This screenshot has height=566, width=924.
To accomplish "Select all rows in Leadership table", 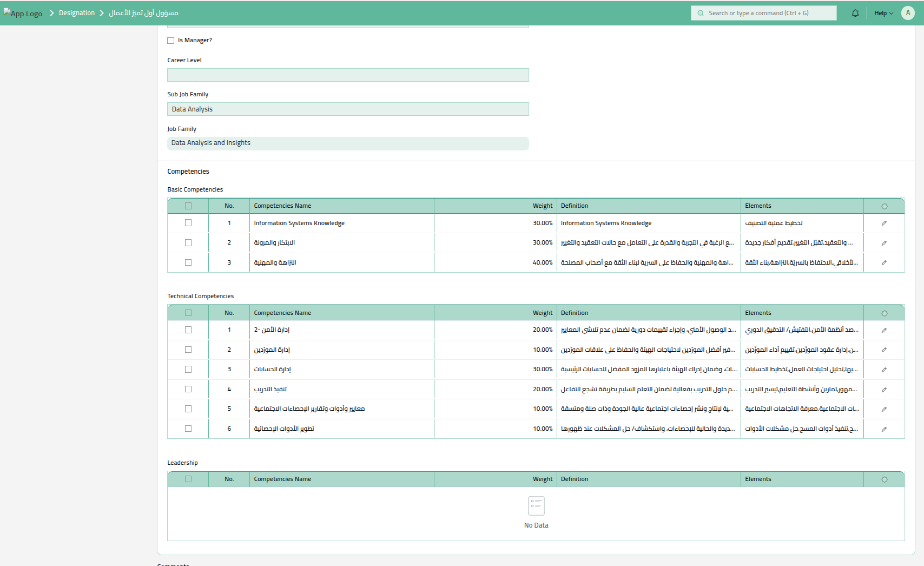I will click(x=188, y=479).
